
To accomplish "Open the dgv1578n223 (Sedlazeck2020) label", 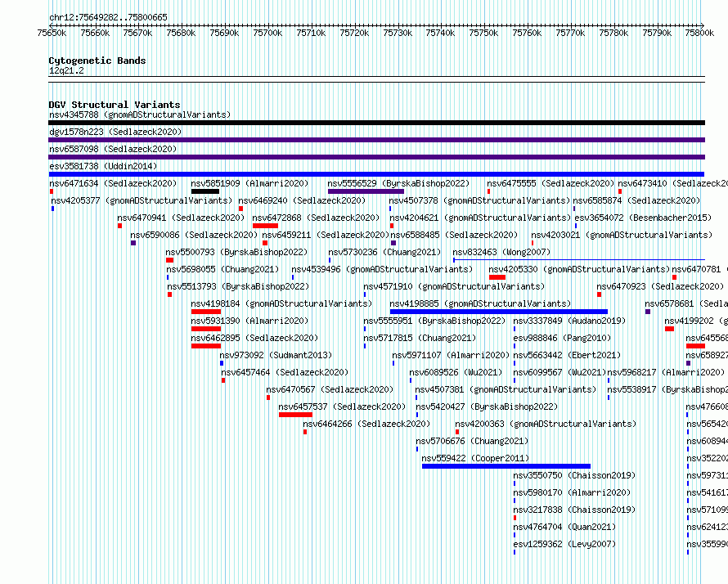I will coord(115,132).
